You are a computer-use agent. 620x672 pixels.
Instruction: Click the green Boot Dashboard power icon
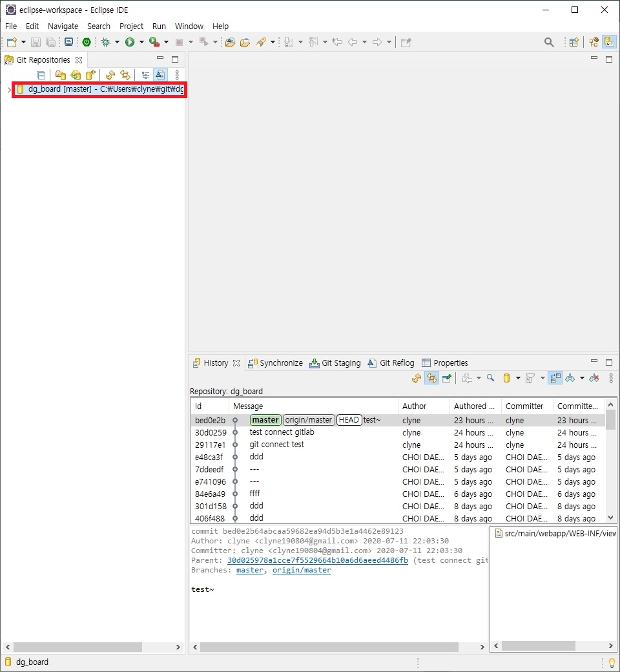(87, 42)
